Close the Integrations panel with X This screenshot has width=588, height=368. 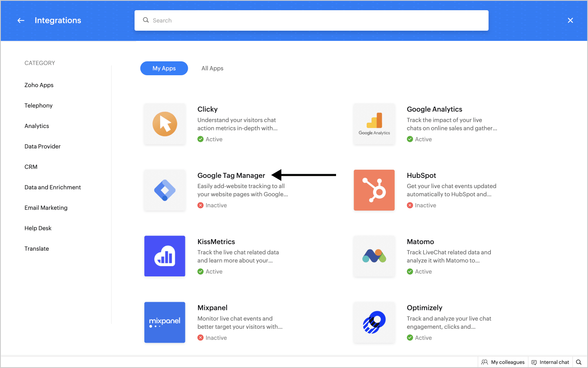point(570,20)
